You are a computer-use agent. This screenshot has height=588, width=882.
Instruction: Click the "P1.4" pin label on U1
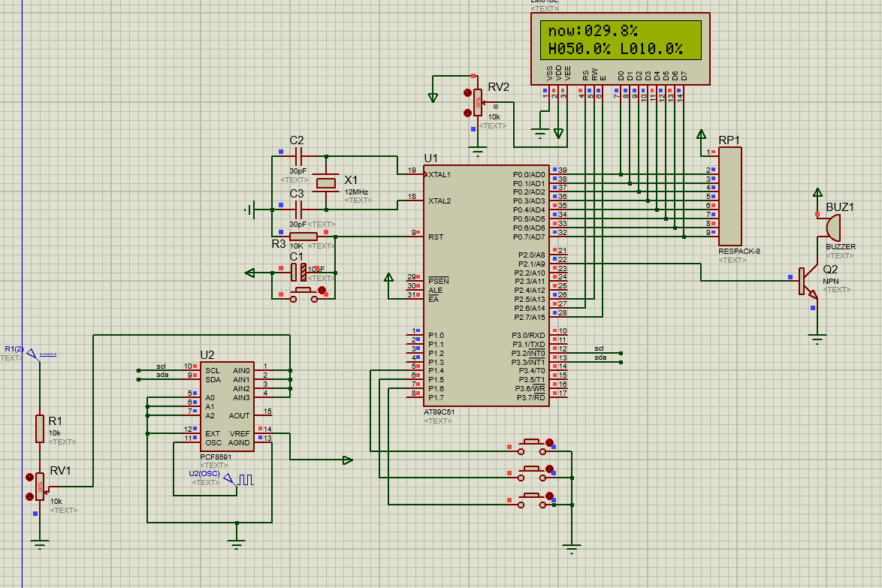(x=436, y=371)
